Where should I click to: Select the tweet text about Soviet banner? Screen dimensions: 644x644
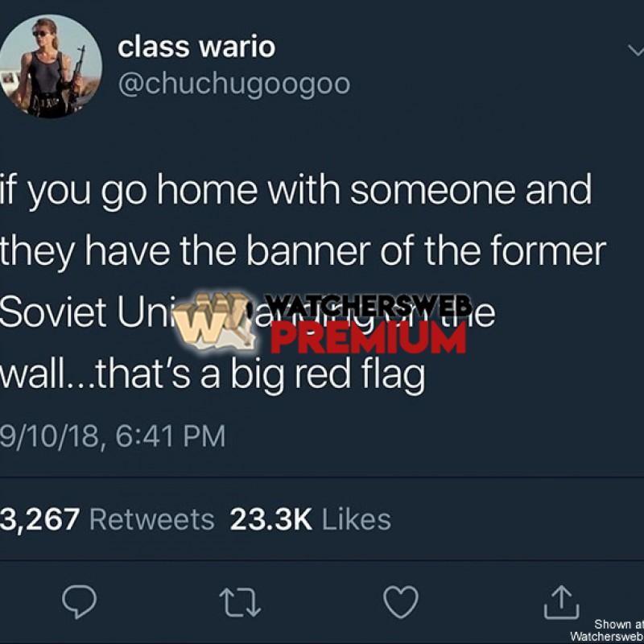[303, 282]
